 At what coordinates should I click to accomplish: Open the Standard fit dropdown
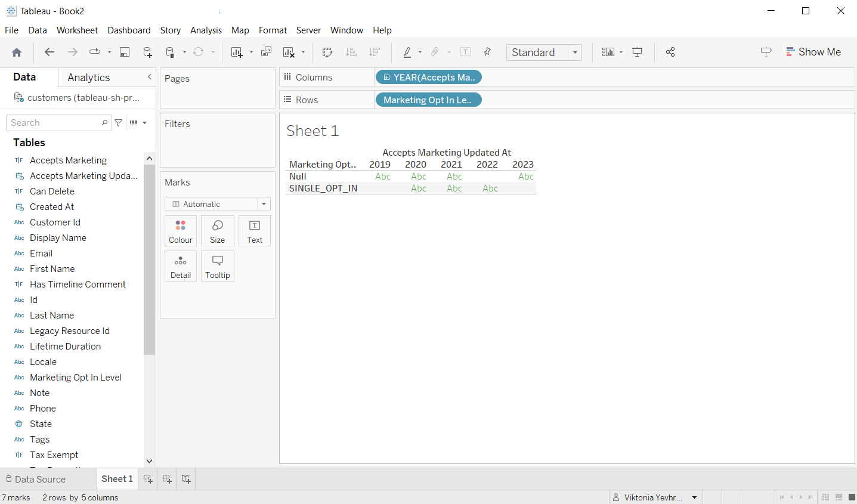(574, 52)
